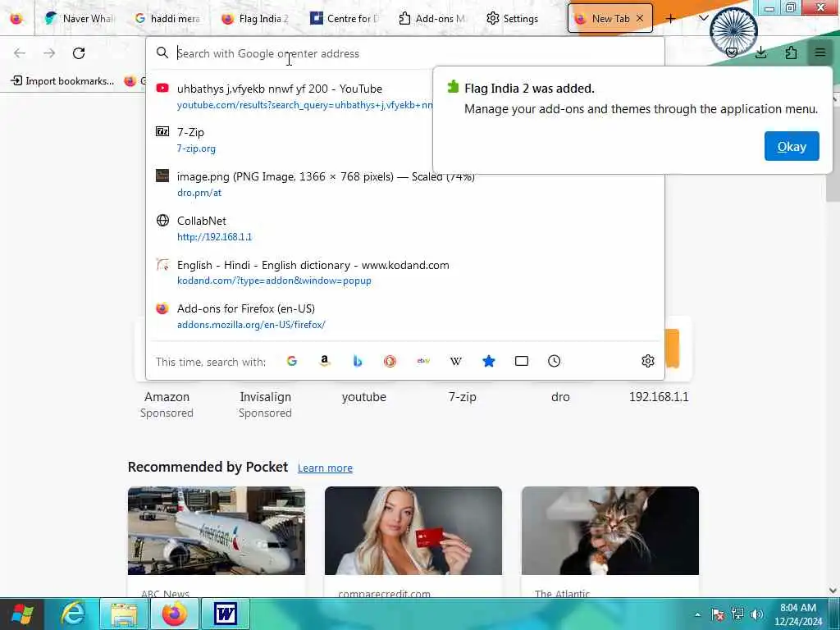
Task: Switch to the haddi mera tab
Action: 168,18
